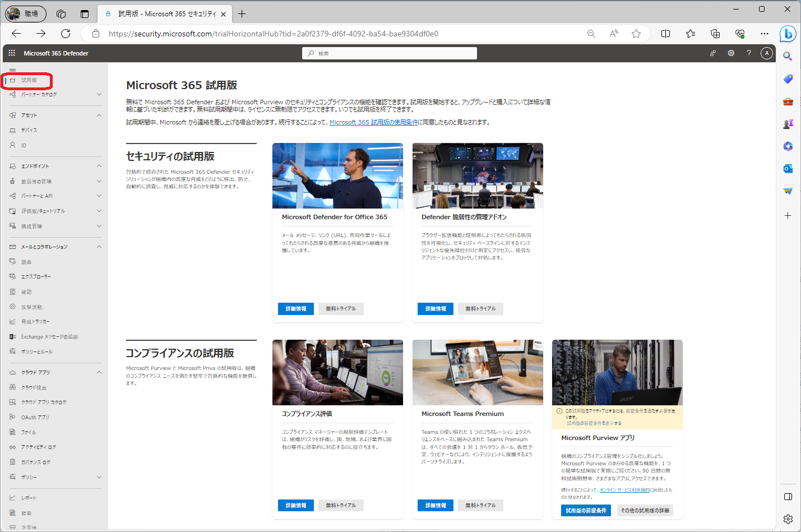Open the ID sidebar item
This screenshot has width=801, height=532.
(24, 145)
